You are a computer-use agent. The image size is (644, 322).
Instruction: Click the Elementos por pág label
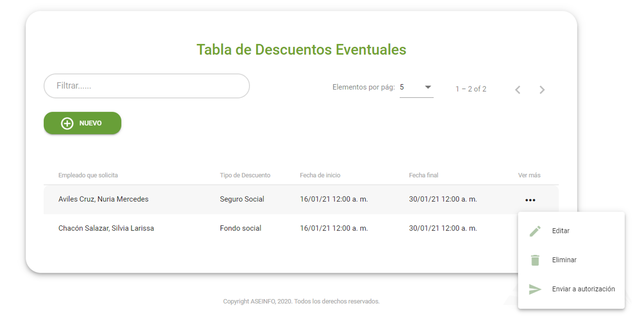[x=363, y=87]
